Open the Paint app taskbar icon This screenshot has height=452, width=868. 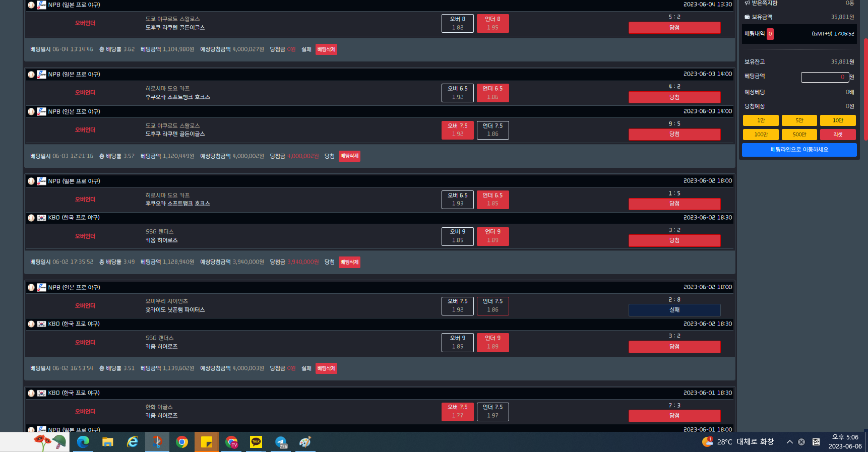(x=305, y=442)
